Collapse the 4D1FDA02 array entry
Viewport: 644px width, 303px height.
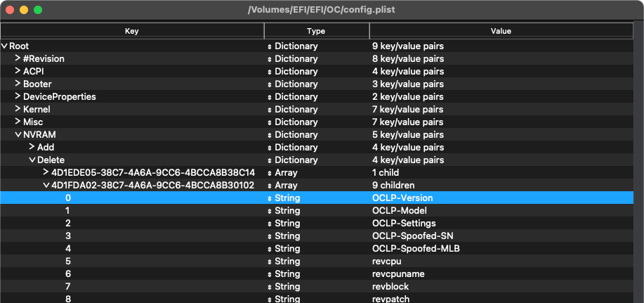tap(46, 186)
